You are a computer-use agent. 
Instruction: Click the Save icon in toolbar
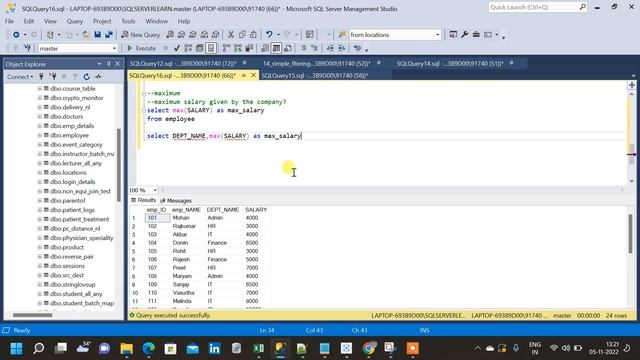click(x=98, y=35)
